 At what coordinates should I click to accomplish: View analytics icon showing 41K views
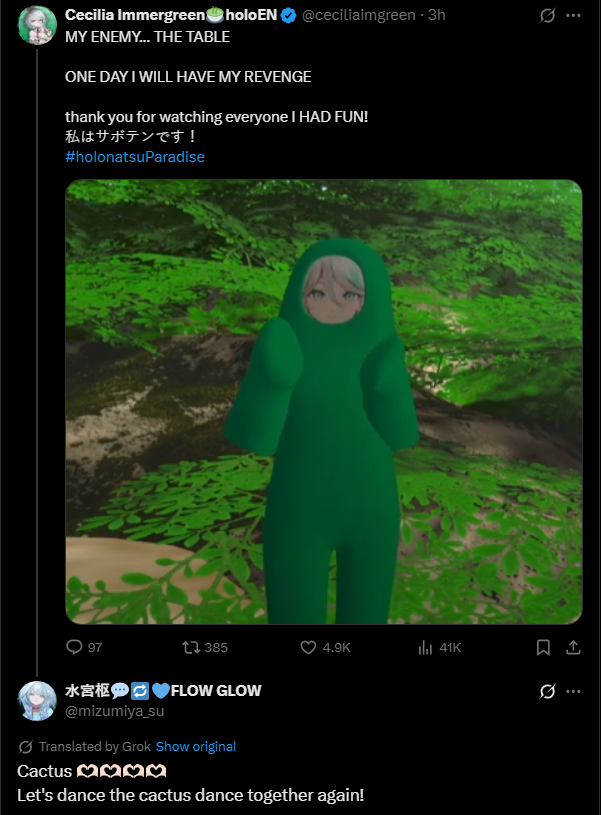(x=425, y=647)
